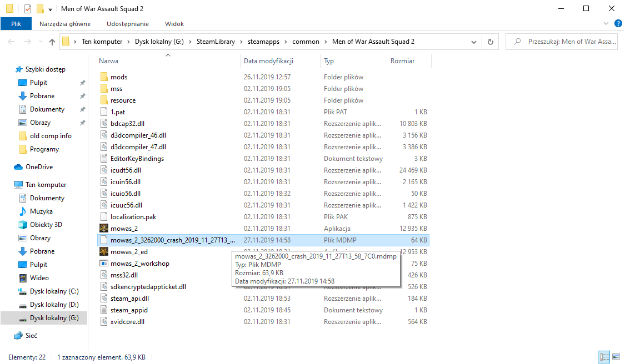Screen dimensions: 625x364
Task: Open the mods folder icon
Action: pyautogui.click(x=104, y=77)
